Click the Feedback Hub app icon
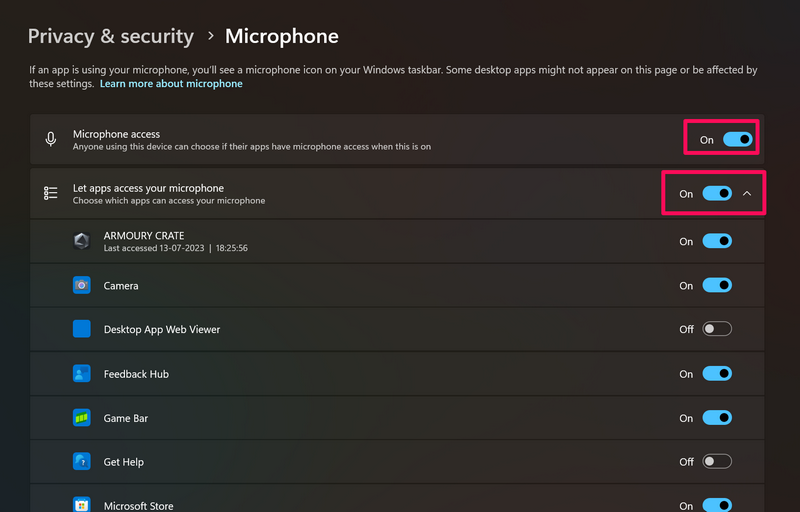800x512 pixels. 82,373
